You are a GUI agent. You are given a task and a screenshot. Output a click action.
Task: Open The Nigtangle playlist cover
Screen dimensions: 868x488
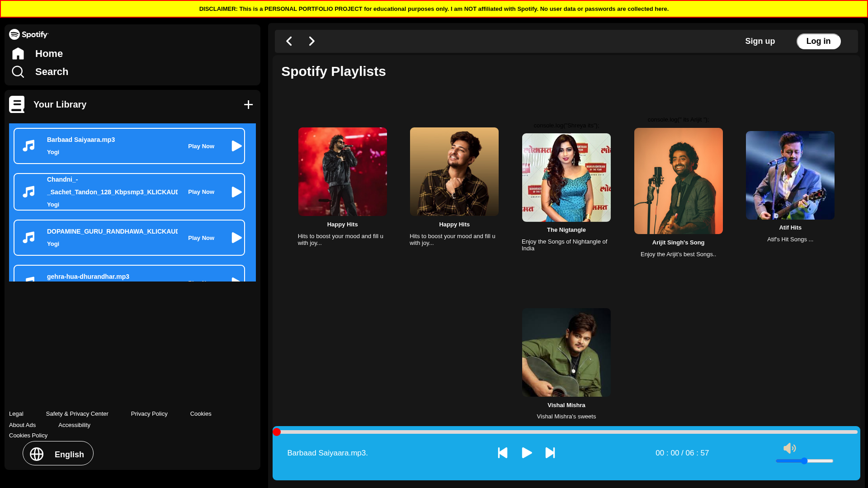click(566, 178)
